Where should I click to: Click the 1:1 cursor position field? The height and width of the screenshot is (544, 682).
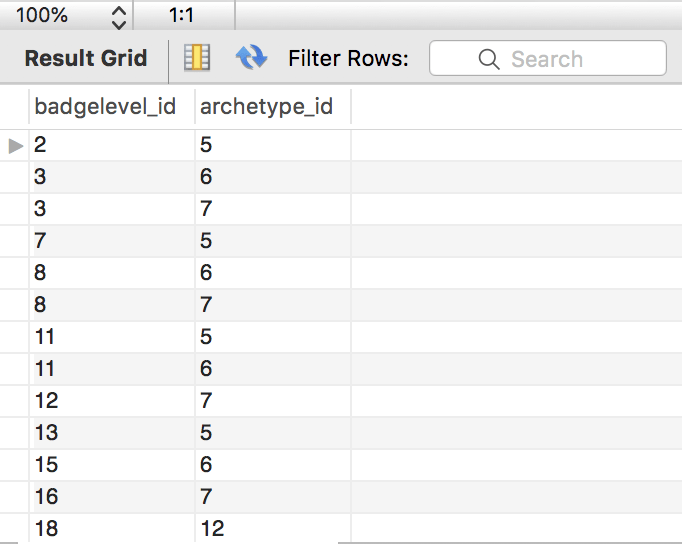click(181, 15)
